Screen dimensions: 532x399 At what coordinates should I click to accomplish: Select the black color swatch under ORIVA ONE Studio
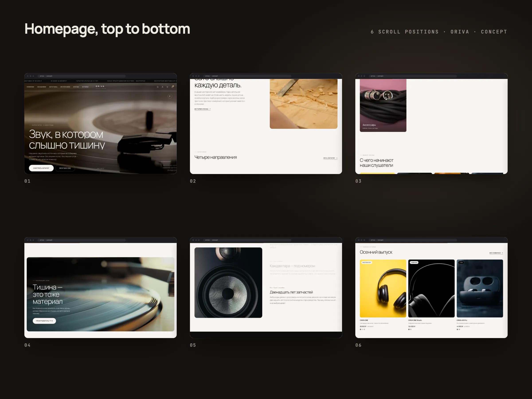pos(409,329)
